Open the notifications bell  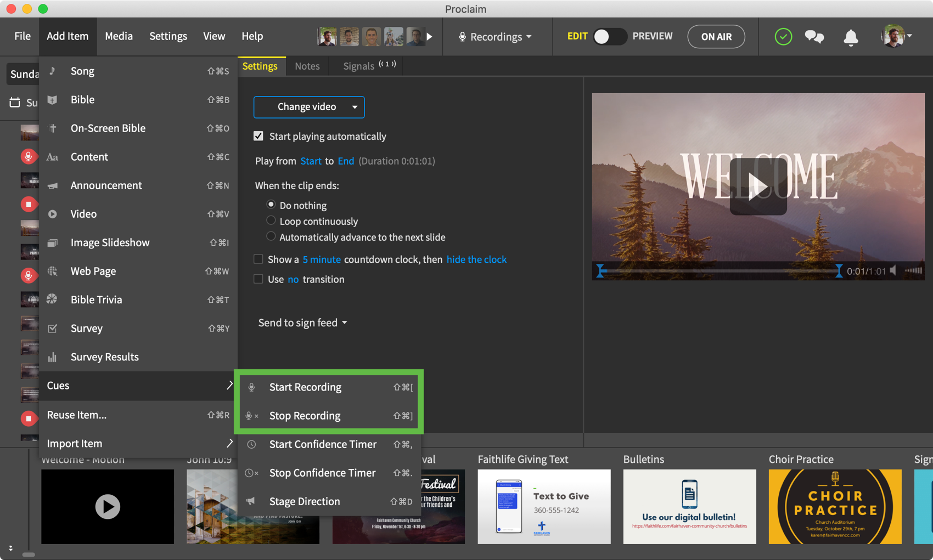pyautogui.click(x=850, y=37)
